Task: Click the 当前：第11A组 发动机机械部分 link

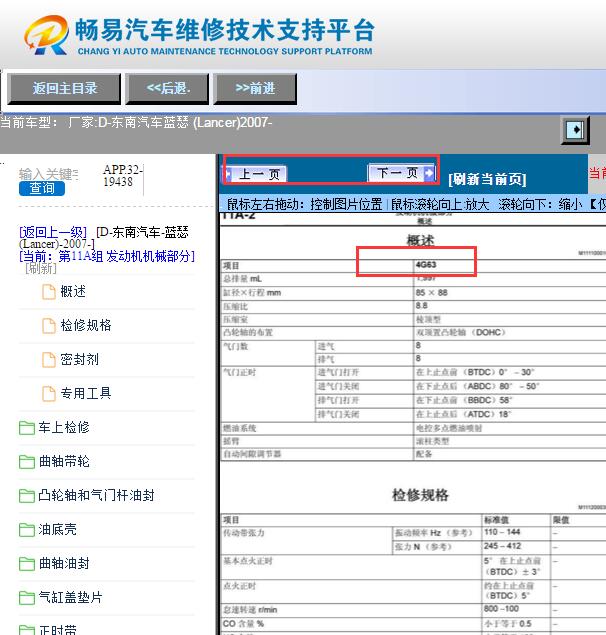Action: pyautogui.click(x=107, y=256)
